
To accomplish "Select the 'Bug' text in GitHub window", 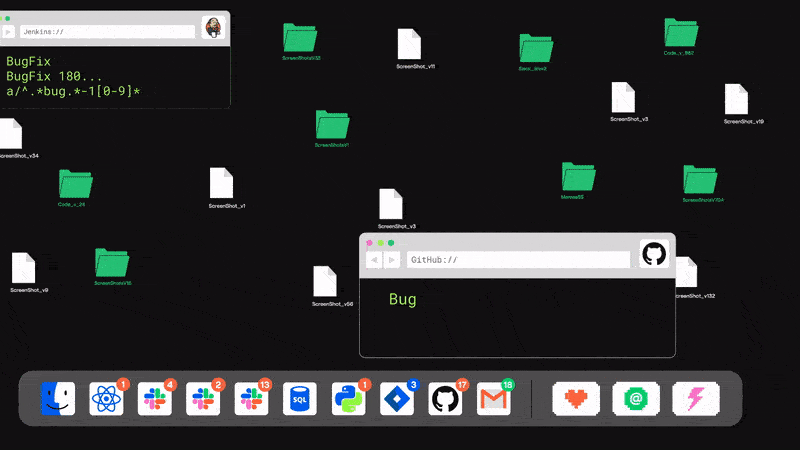I will click(403, 299).
